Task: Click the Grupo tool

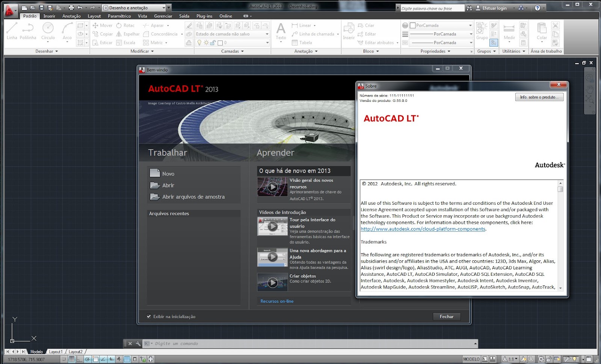Action: coord(482,31)
